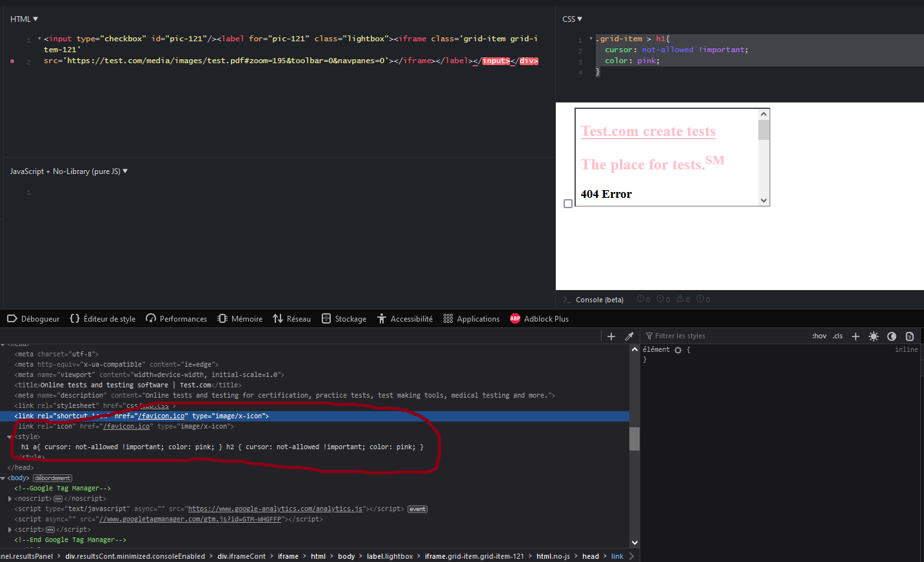This screenshot has height=562, width=924.
Task: Open the HTML panel dropdown
Action: point(24,19)
